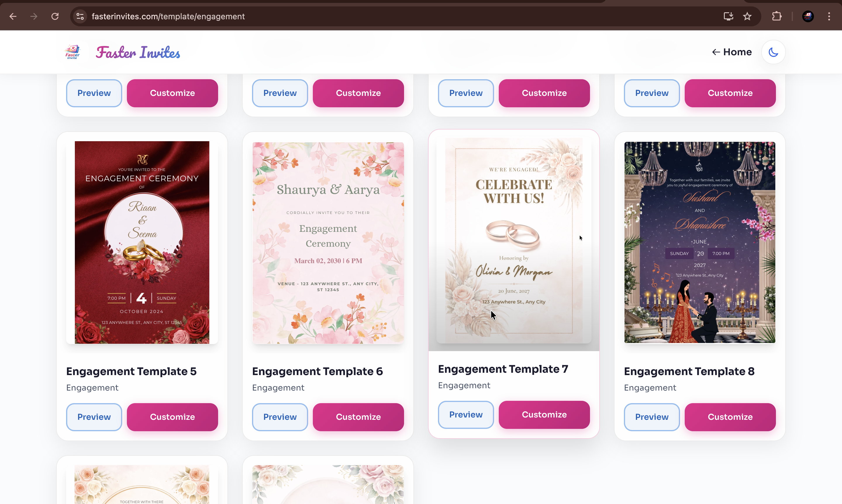842x504 pixels.
Task: Click the Faster Invites logo icon
Action: [72, 52]
